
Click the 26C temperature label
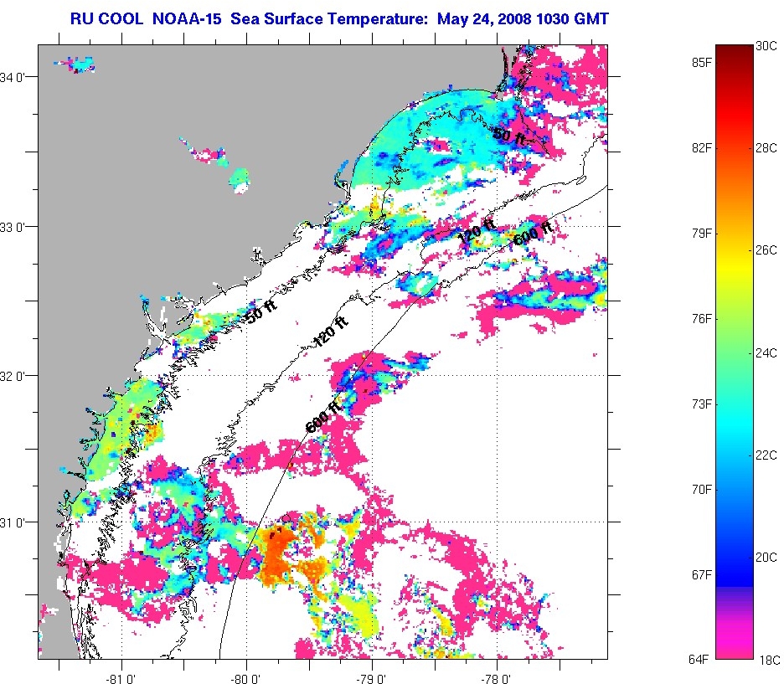click(766, 250)
